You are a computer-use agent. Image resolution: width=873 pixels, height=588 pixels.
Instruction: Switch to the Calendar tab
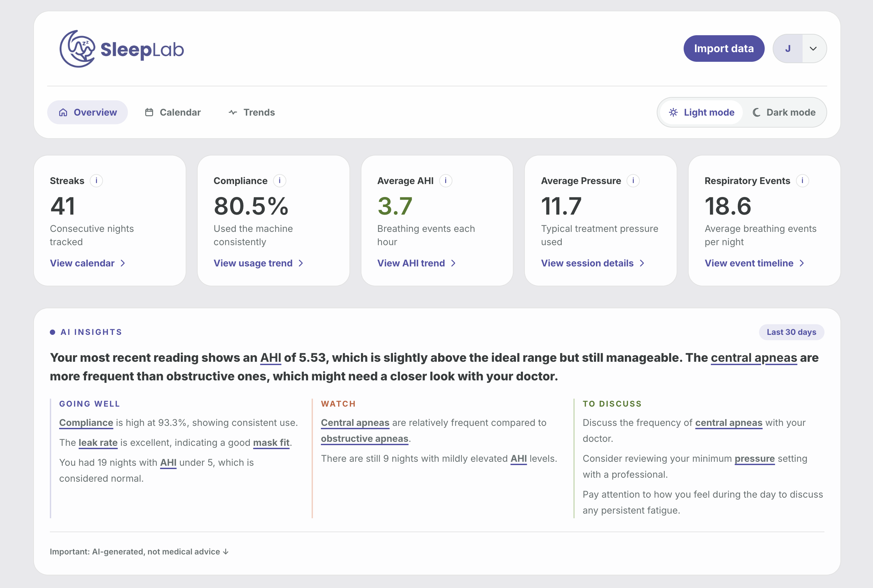tap(180, 112)
